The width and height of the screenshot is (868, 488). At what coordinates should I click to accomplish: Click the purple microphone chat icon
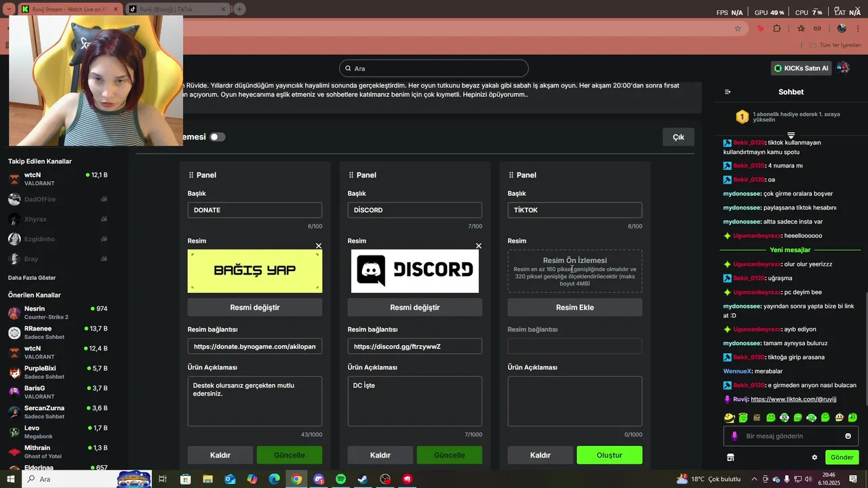tap(734, 436)
